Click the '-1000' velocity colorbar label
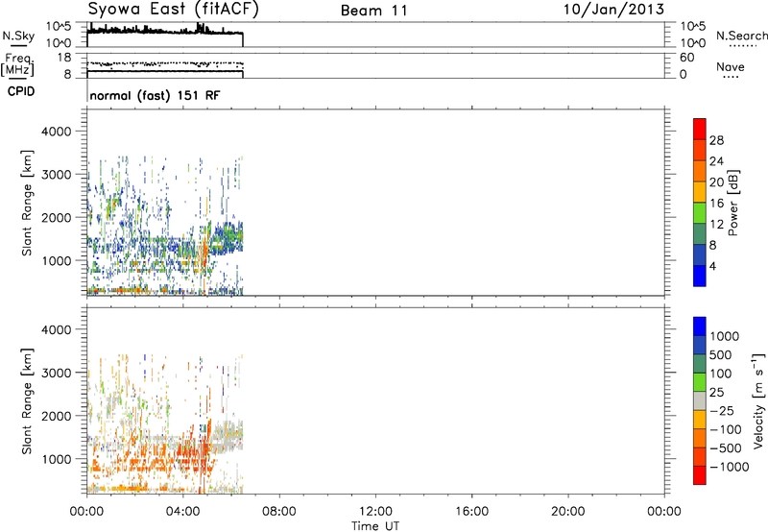The height and width of the screenshot is (532, 768). point(729,467)
